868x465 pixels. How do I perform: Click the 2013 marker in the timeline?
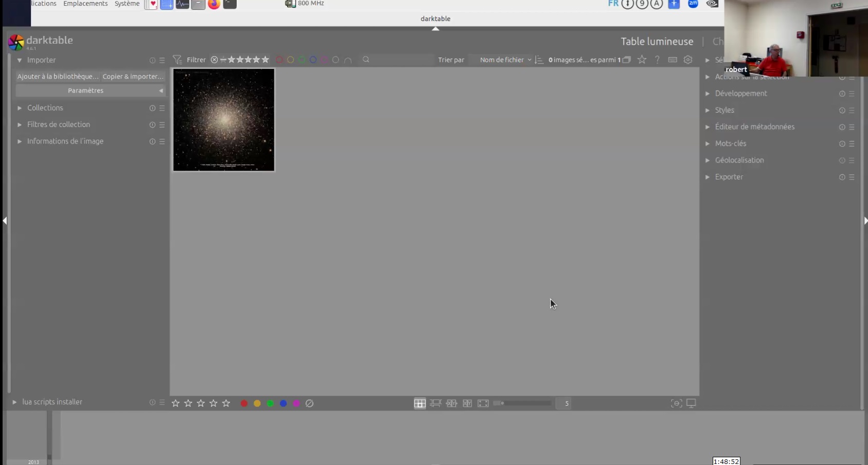[x=33, y=462]
